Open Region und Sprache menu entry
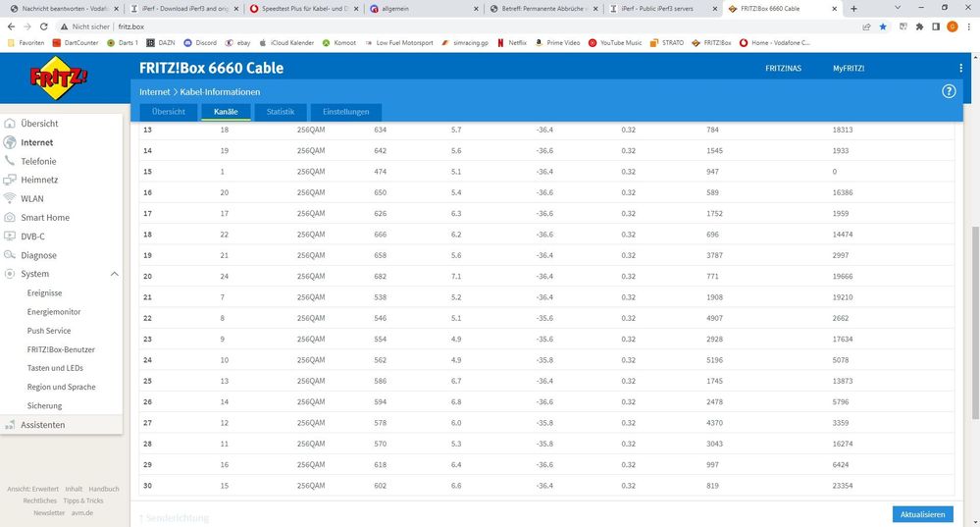The height and width of the screenshot is (527, 980). pyautogui.click(x=61, y=387)
